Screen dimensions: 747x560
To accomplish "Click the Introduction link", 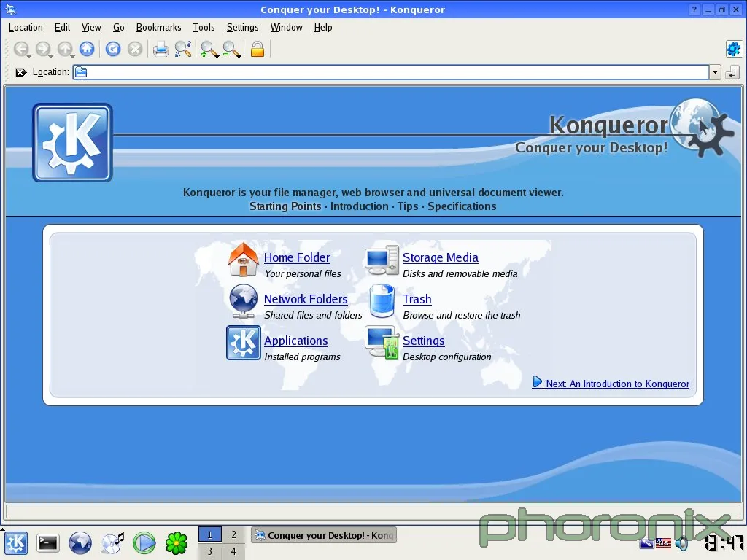I will click(x=360, y=206).
